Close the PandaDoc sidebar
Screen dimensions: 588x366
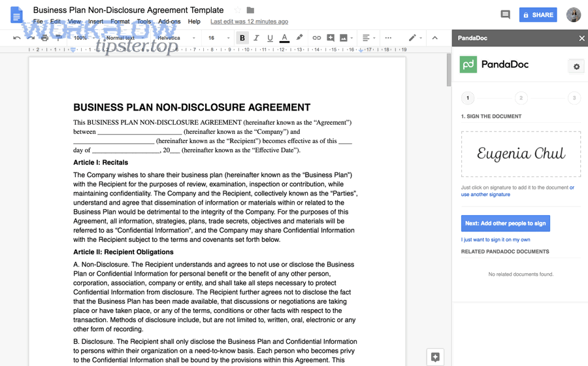coord(581,39)
